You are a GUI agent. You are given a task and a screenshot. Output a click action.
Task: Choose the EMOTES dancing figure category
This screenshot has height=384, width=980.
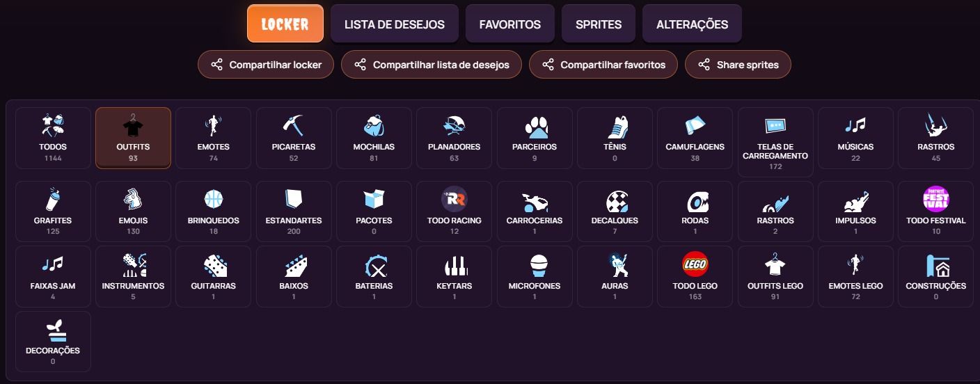click(213, 138)
